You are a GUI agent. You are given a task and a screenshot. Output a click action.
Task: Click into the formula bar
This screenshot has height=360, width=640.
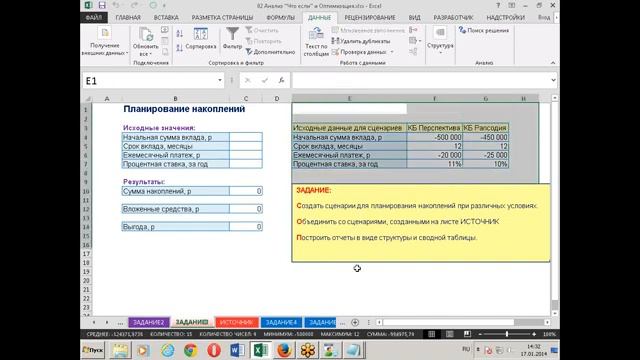pos(420,80)
